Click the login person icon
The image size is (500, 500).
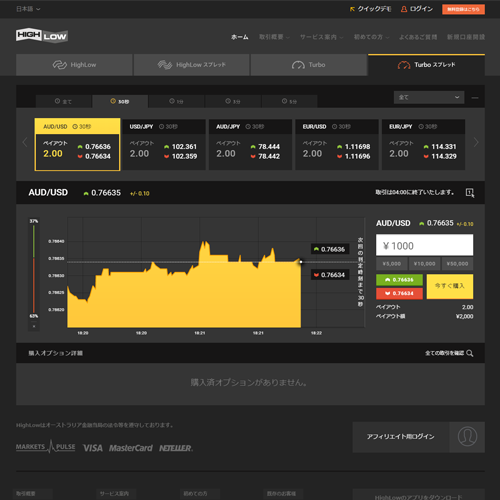click(x=404, y=9)
